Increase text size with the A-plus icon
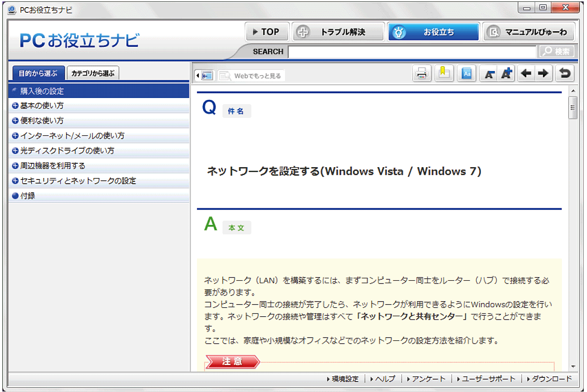This screenshot has width=587, height=392. (507, 74)
